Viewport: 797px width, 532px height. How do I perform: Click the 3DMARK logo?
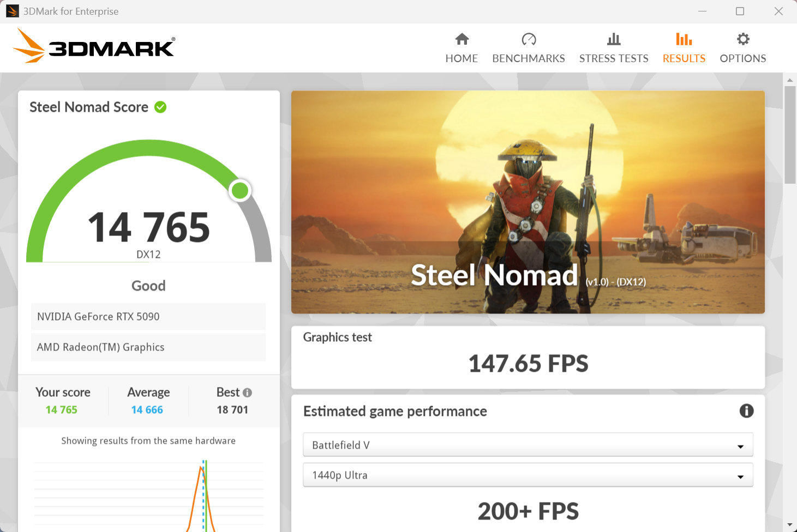click(x=94, y=46)
